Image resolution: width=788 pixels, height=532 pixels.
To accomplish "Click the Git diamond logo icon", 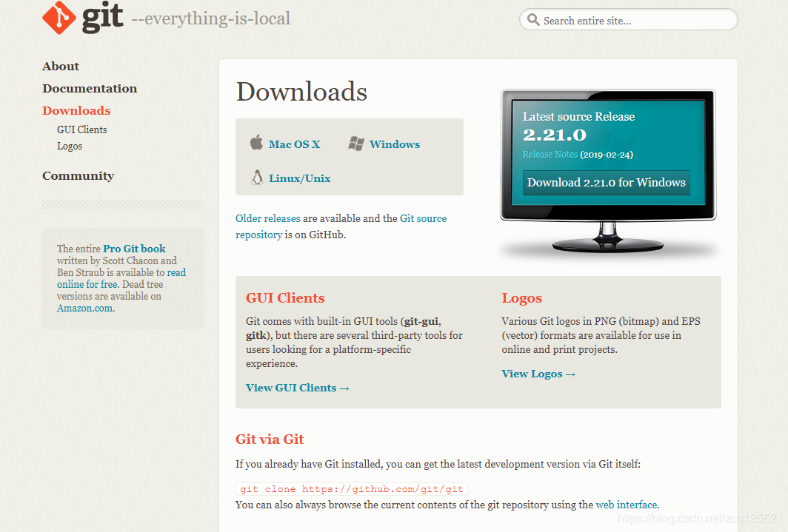I will (x=59, y=18).
